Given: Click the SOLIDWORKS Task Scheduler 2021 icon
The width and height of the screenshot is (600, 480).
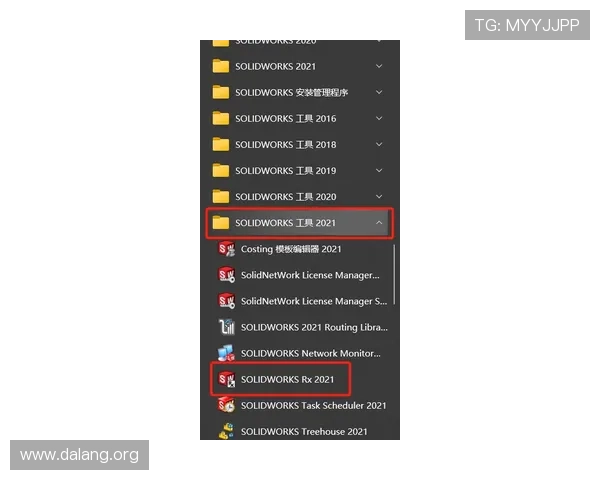Looking at the screenshot, I should (226, 406).
